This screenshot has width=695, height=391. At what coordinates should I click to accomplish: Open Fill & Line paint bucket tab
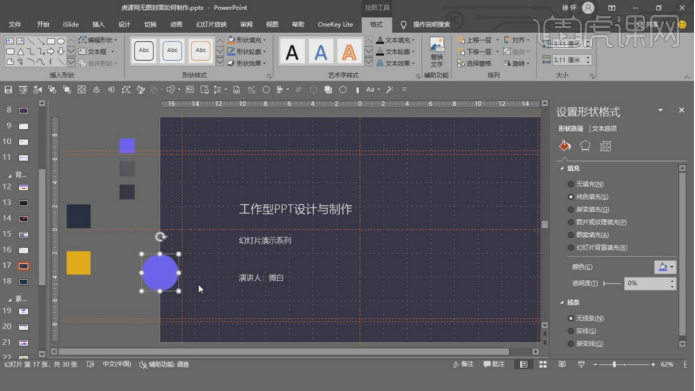point(565,146)
